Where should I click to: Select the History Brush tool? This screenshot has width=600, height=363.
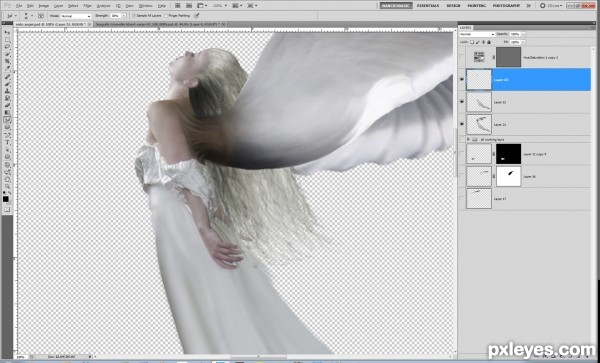[7, 98]
